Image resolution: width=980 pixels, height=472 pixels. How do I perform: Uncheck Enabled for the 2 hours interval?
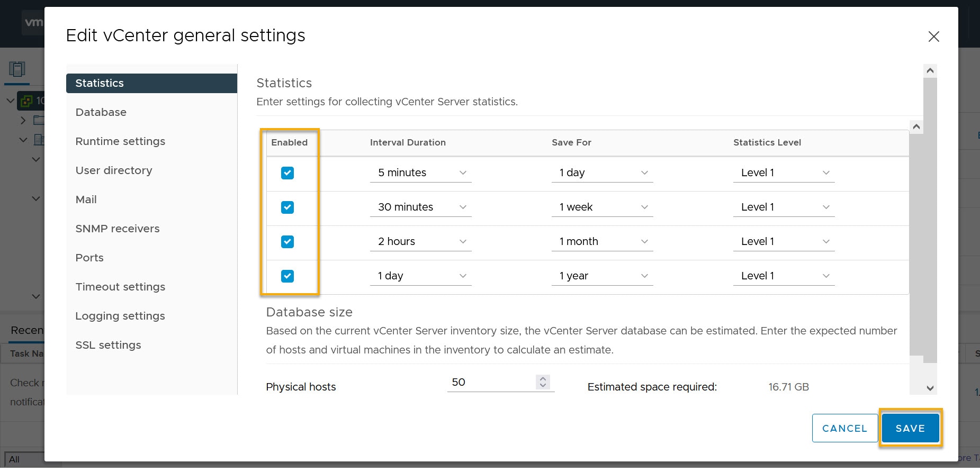(287, 242)
